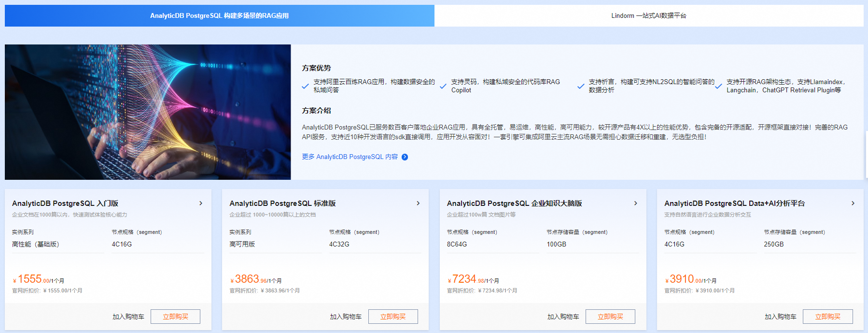Click the ¥3910.00/1个月 price

(x=691, y=279)
